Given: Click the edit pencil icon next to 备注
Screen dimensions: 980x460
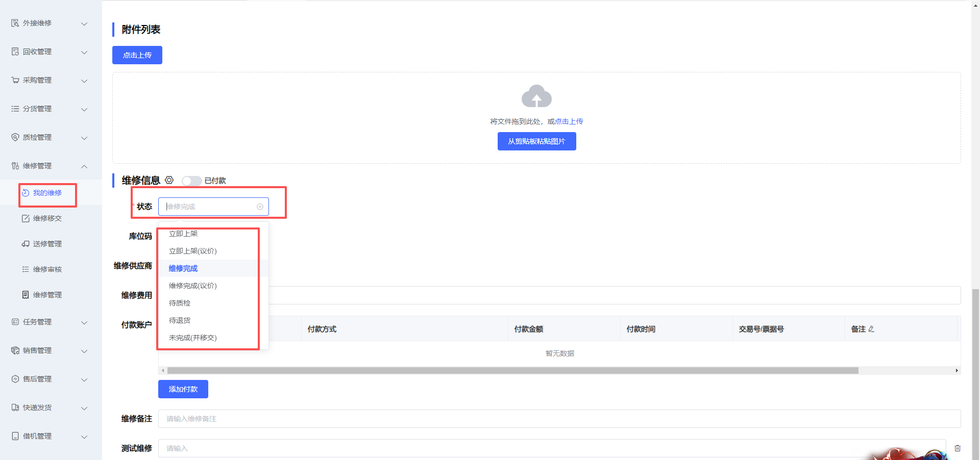Looking at the screenshot, I should click(x=871, y=329).
